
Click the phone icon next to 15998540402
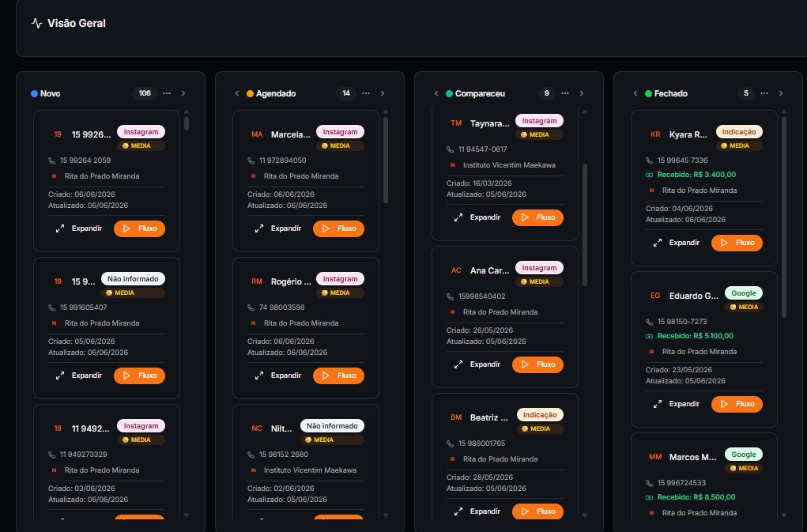[x=451, y=296]
